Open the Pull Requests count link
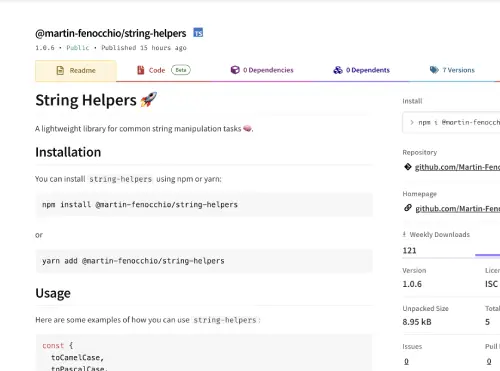 pyautogui.click(x=489, y=361)
